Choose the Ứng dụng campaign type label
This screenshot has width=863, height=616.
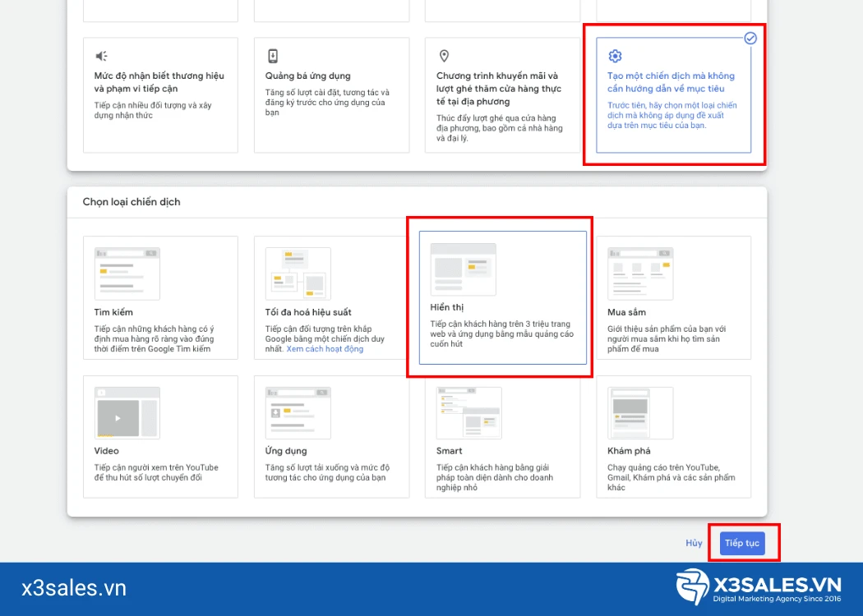[286, 451]
